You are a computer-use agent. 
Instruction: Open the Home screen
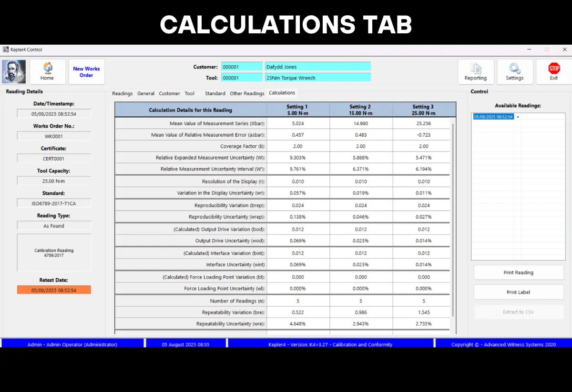point(47,71)
